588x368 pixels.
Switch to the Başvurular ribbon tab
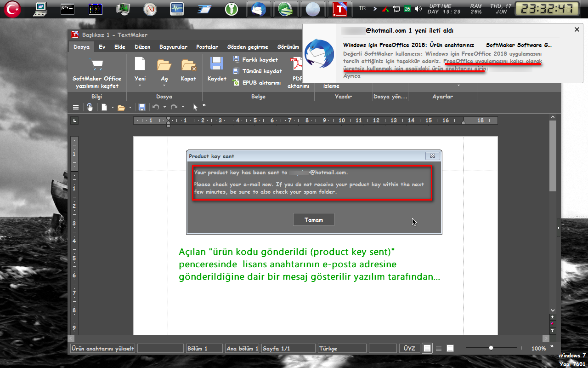tap(173, 47)
